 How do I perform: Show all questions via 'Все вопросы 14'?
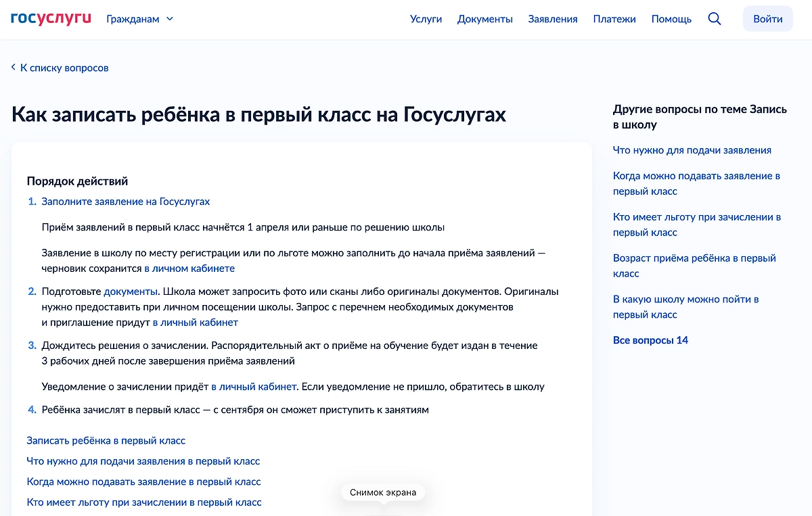coord(650,340)
